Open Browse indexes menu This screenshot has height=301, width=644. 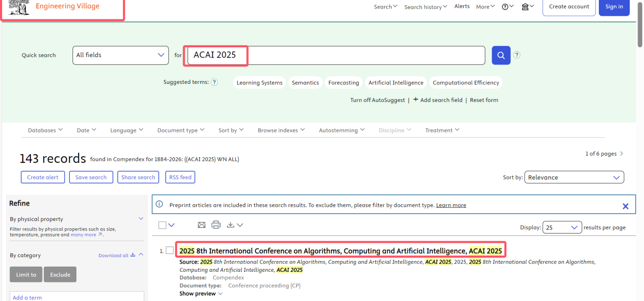[281, 130]
